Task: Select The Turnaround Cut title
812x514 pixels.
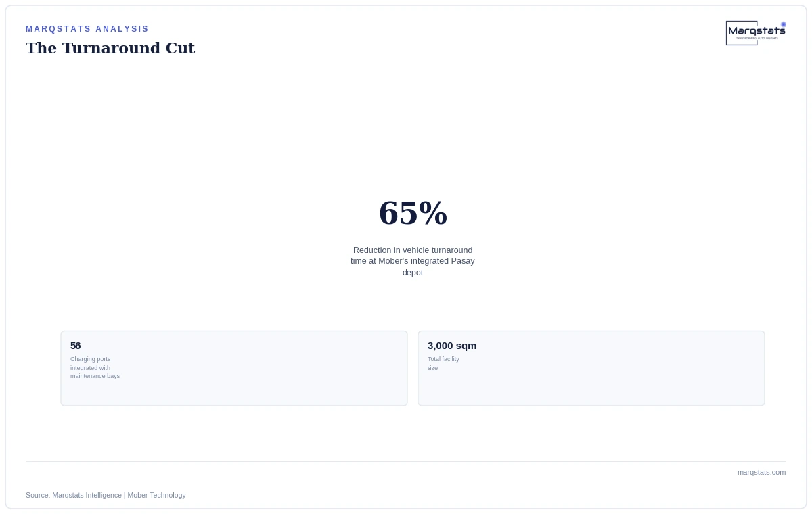Action: (110, 48)
